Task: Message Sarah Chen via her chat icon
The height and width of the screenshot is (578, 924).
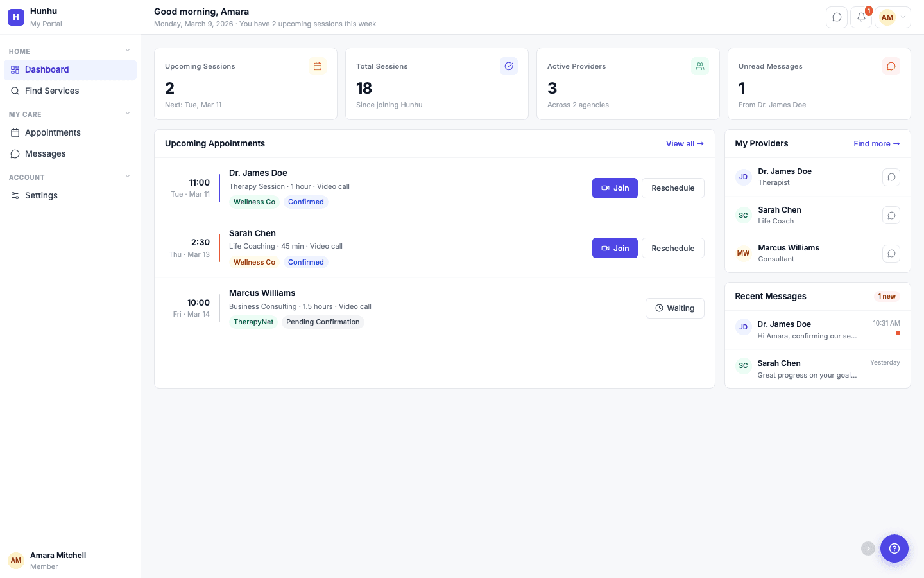Action: pos(891,215)
